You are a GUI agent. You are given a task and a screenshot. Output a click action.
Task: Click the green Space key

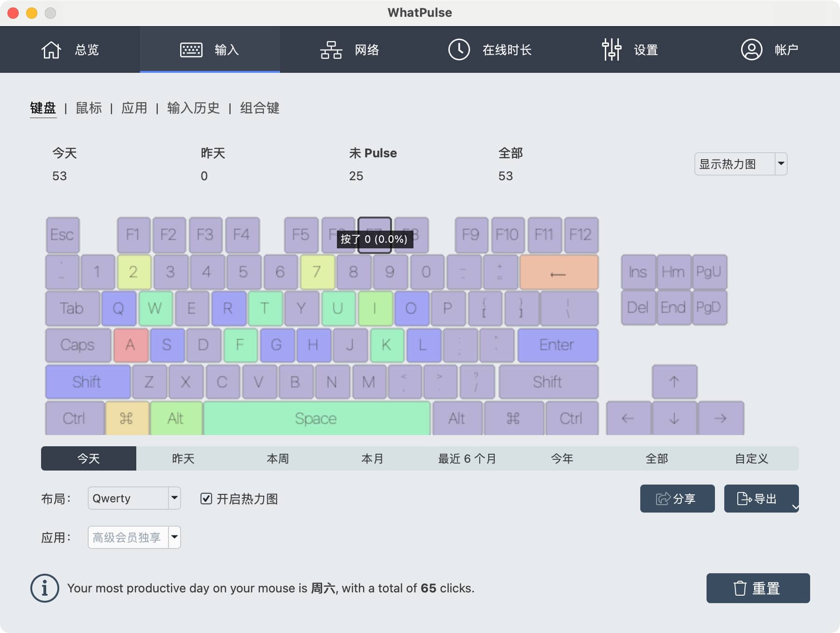point(316,418)
